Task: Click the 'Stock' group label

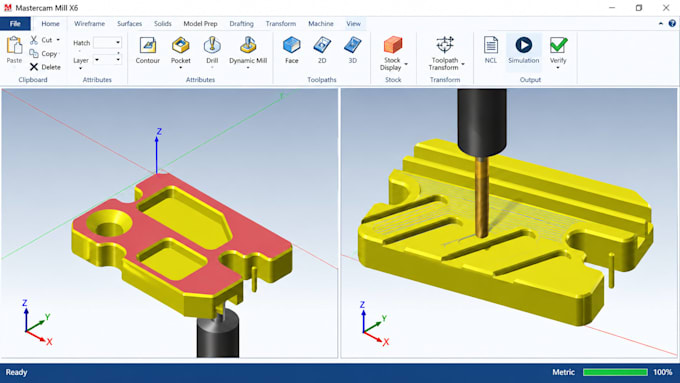Action: pyautogui.click(x=393, y=80)
